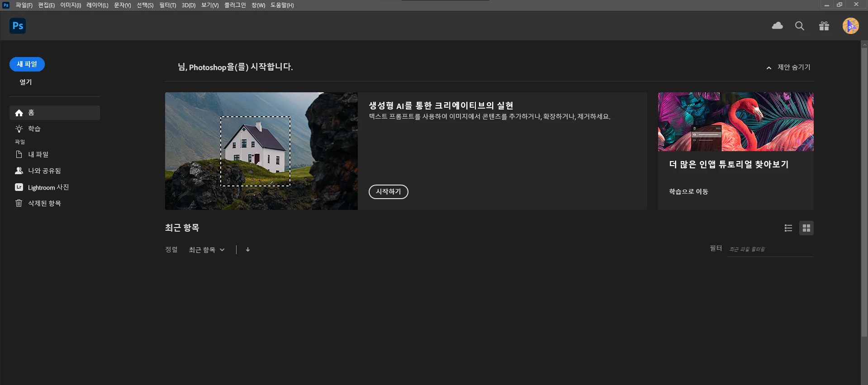The width and height of the screenshot is (868, 385).
Task: Open the 필터(T) menu
Action: point(167,5)
